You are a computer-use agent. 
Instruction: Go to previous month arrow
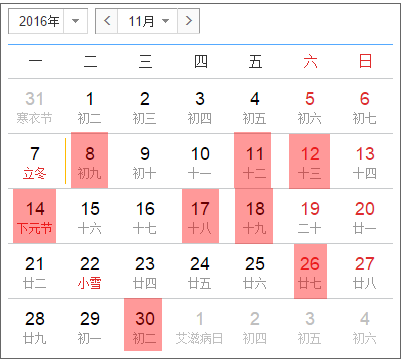click(x=107, y=21)
